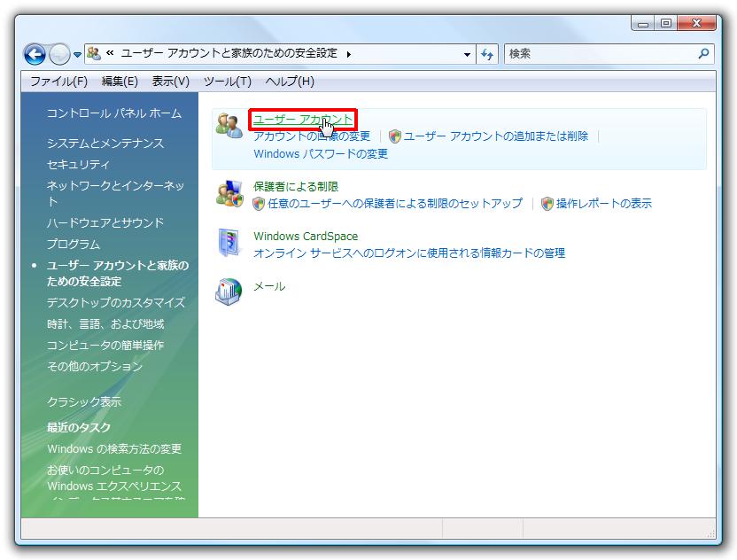737x560 pixels.
Task: Expand the recent pages dropdown next to Forward
Action: click(77, 54)
